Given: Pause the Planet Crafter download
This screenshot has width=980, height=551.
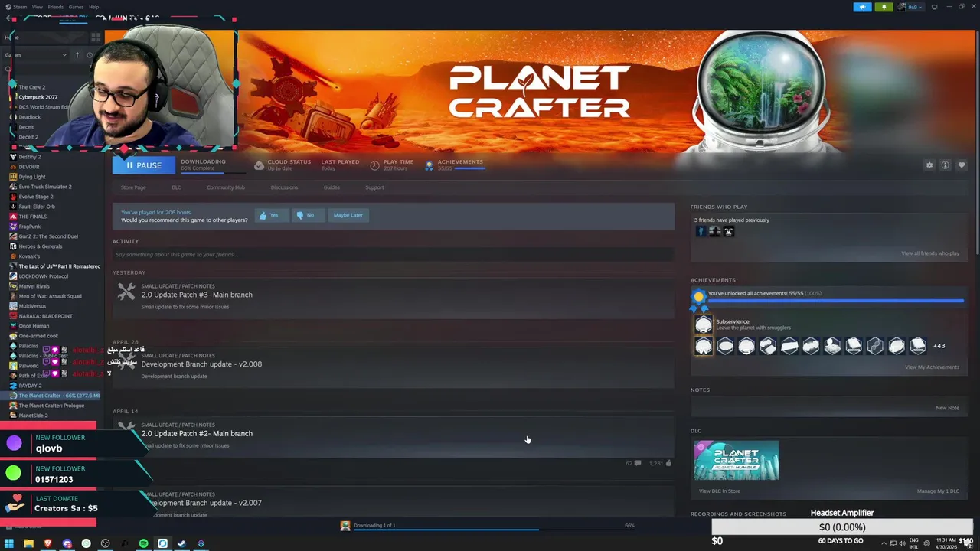Looking at the screenshot, I should (143, 165).
